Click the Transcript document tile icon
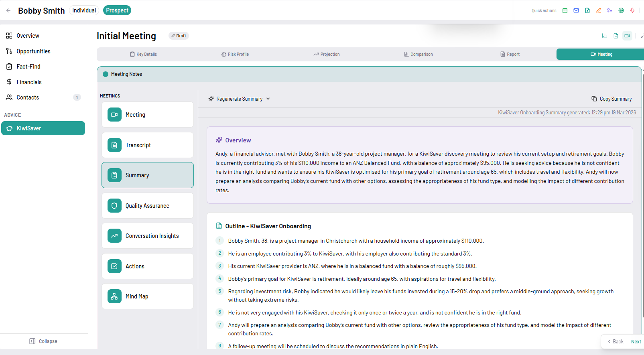This screenshot has height=355, width=644. [x=114, y=145]
